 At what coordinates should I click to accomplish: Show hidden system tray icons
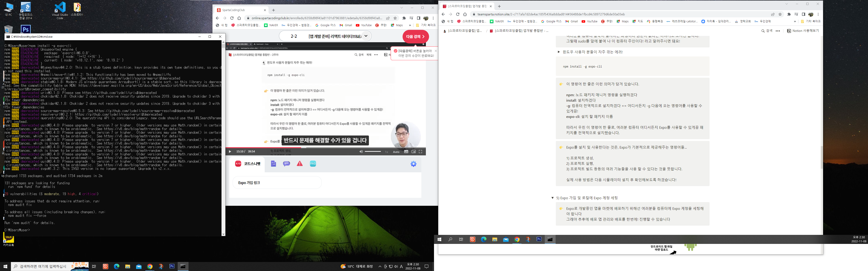[x=380, y=266]
